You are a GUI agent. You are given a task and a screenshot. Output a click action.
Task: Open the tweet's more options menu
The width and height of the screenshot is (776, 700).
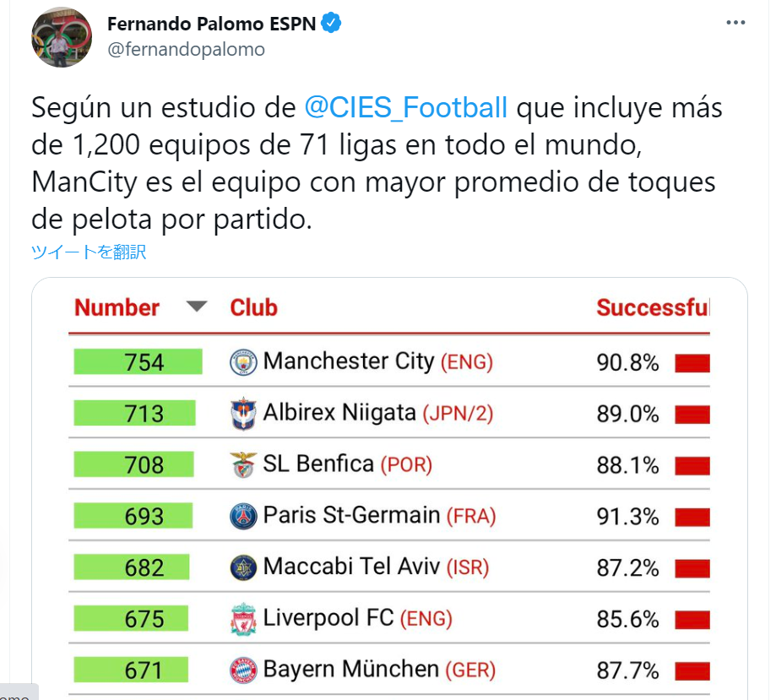(x=735, y=23)
